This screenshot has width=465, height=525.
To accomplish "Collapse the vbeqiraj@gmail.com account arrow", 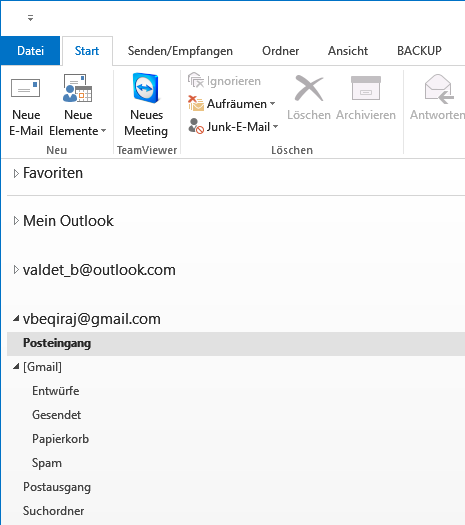I will (16, 319).
